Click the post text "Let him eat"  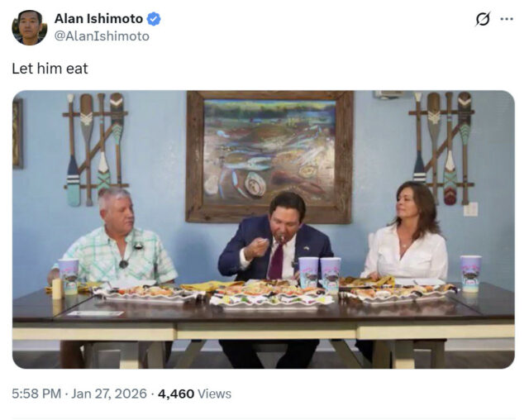(x=50, y=69)
